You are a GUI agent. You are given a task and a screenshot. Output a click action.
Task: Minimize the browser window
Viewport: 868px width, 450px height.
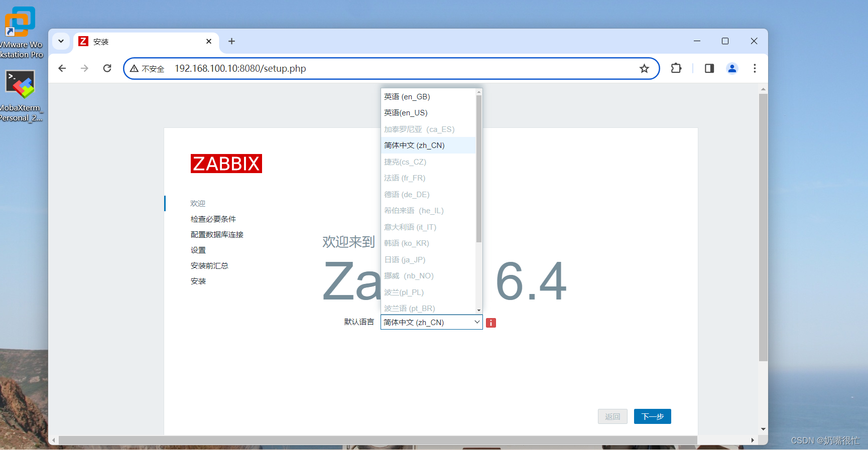click(697, 41)
